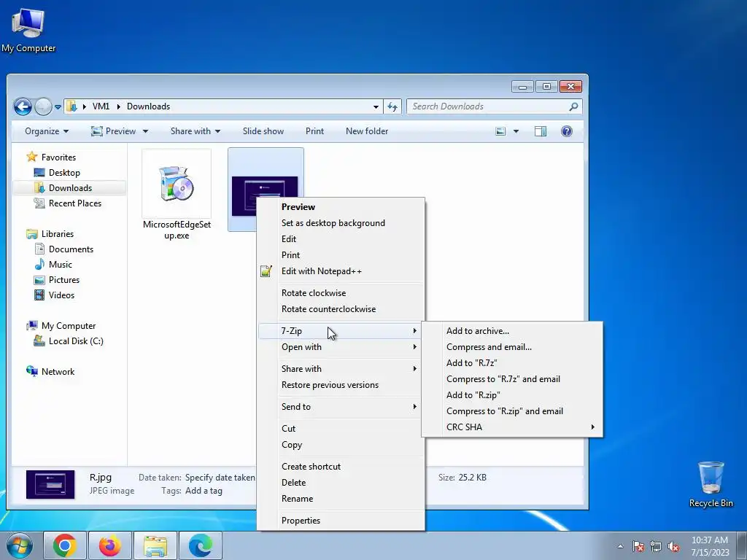The image size is (747, 560).
Task: Click Slide show in the toolbar
Action: point(263,131)
